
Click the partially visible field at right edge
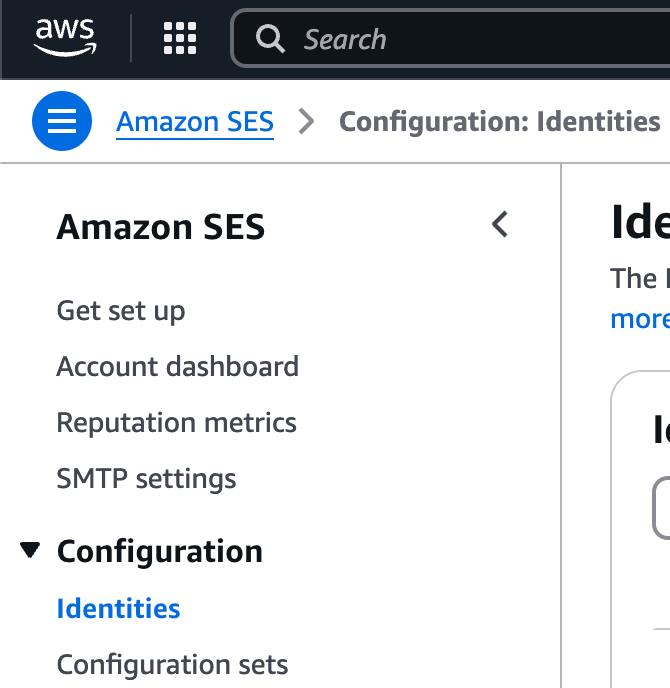(x=662, y=509)
